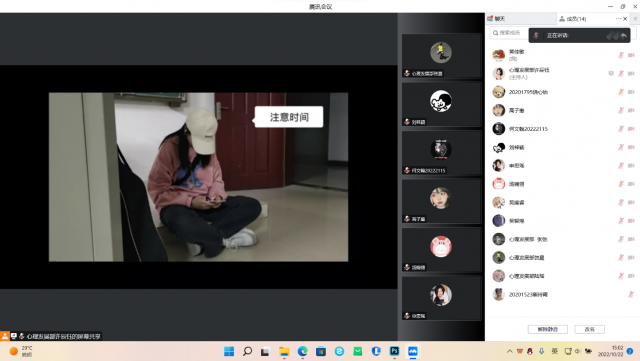Screen dimensions: 640x361
Task: Click camera icon for 心理发展部 张勃
Action: [631, 239]
